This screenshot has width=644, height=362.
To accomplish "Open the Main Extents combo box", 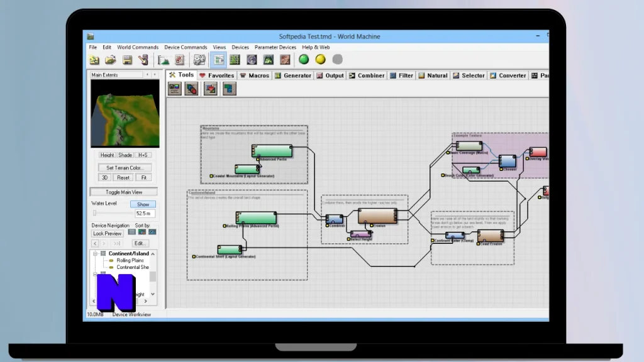I will pos(116,75).
